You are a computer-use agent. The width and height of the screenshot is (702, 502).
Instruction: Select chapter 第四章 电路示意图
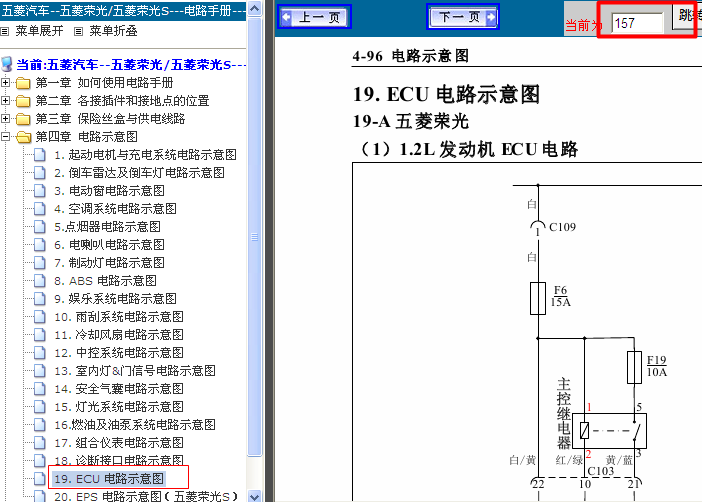point(86,137)
